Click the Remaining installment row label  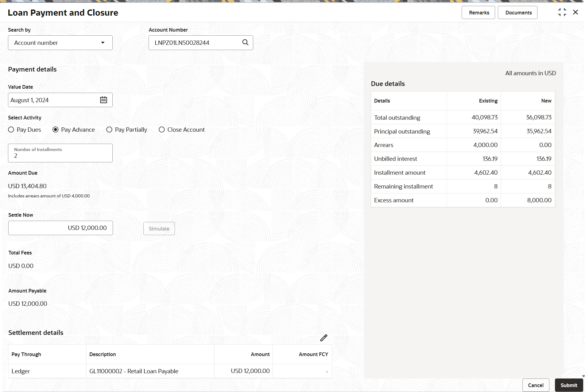coord(403,186)
